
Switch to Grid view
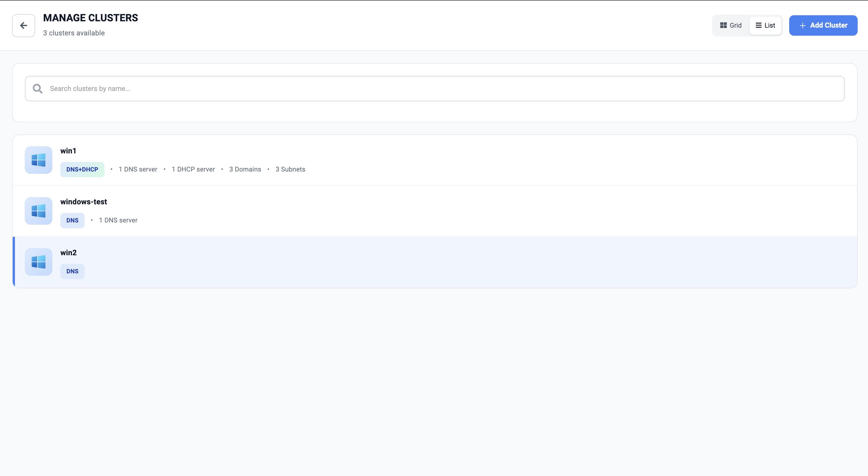731,25
